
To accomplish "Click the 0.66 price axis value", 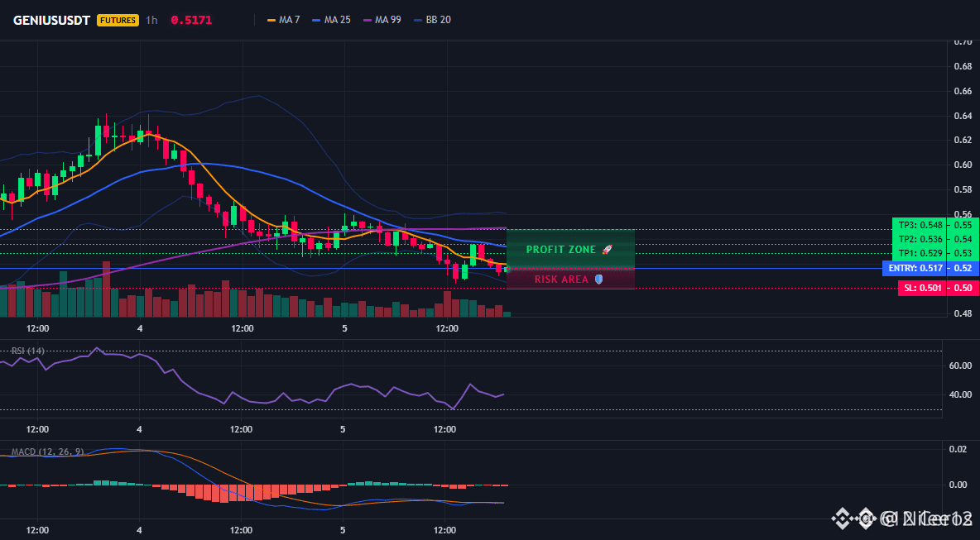I will [963, 91].
